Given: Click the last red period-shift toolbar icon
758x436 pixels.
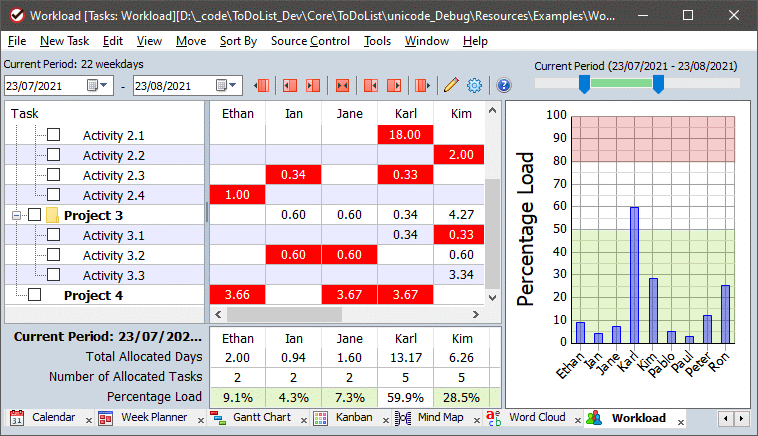Looking at the screenshot, I should pos(422,86).
